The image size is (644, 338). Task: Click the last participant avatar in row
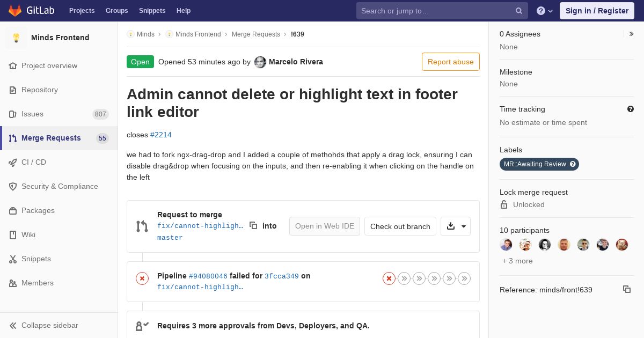click(622, 245)
